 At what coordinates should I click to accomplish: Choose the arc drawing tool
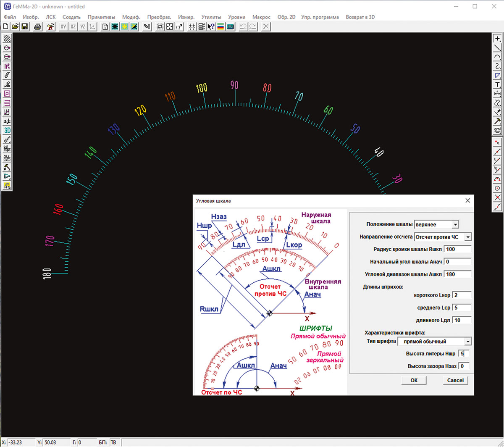(x=497, y=57)
